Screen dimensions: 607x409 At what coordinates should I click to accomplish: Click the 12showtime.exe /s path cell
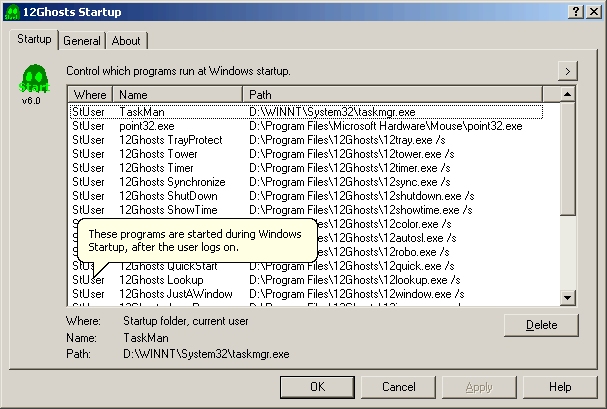(x=361, y=210)
